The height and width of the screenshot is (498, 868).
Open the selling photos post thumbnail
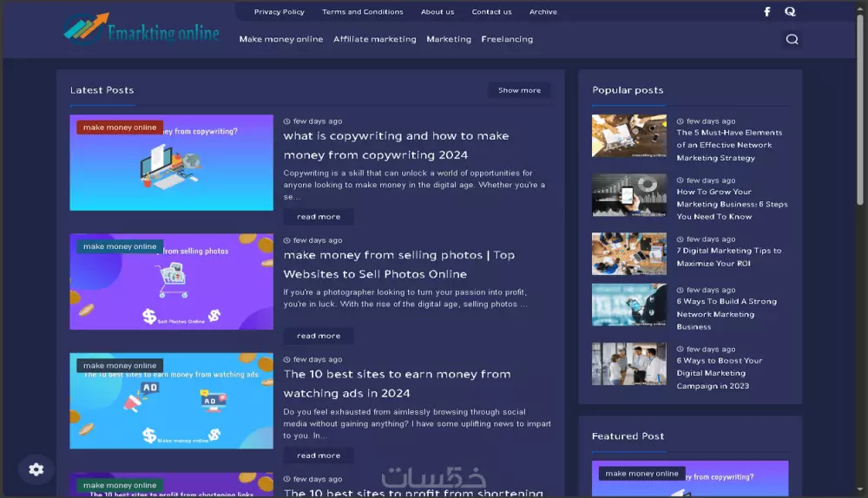[172, 282]
